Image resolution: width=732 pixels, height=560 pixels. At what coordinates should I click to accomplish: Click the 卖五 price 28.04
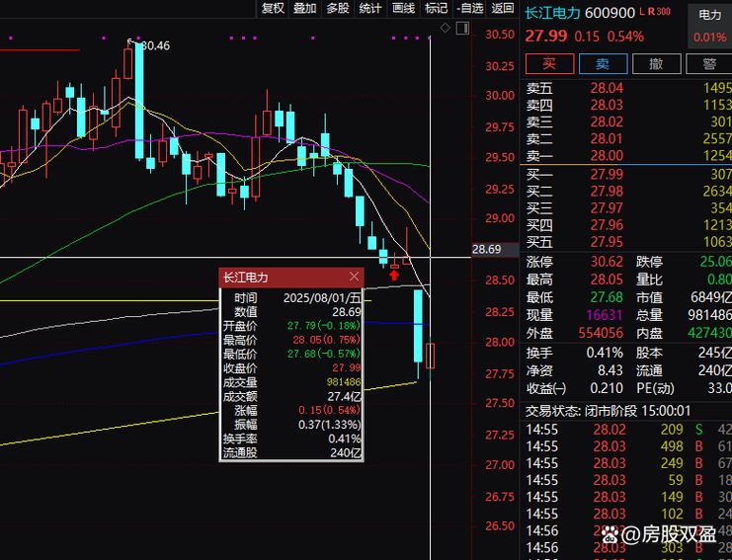(607, 88)
